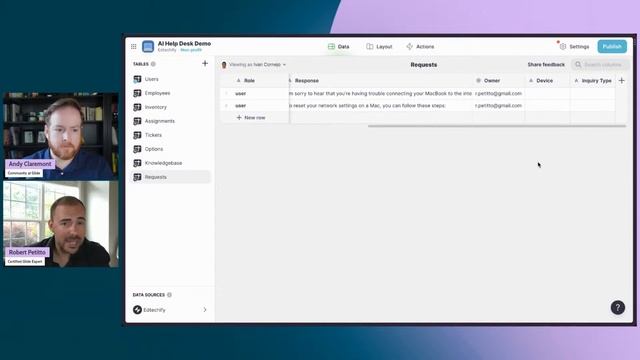The height and width of the screenshot is (360, 640).
Task: Click the Role column type icon
Action: (239, 80)
